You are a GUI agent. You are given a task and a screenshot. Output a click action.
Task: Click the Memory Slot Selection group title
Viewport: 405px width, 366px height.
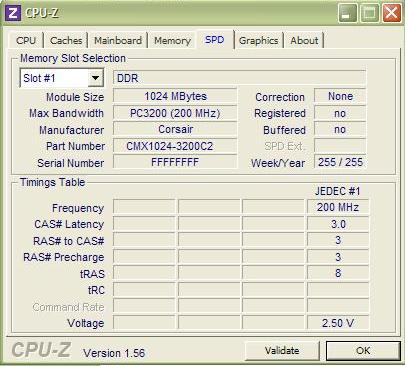(x=73, y=58)
